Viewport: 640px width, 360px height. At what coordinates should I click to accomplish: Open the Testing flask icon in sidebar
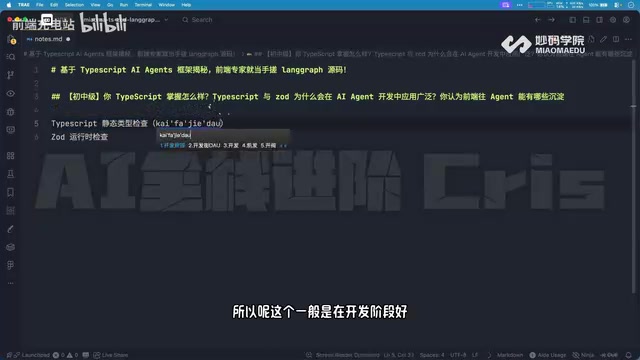[x=11, y=174]
